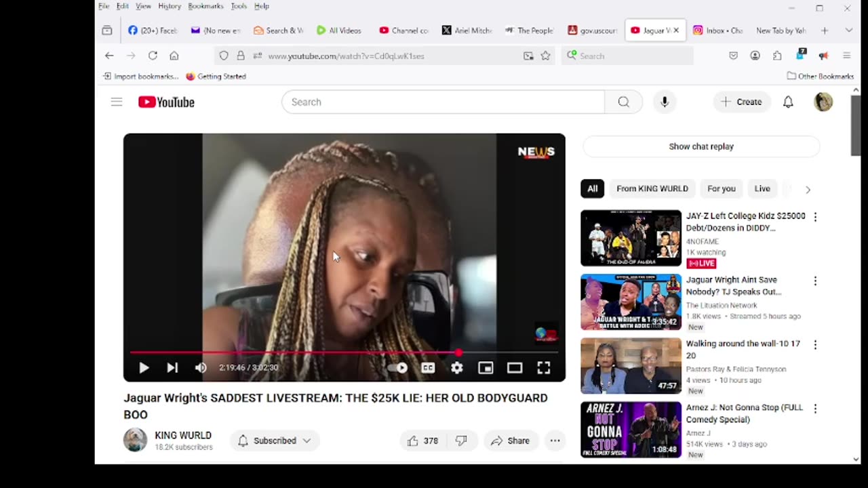Click the red video progress bar
Image resolution: width=868 pixels, height=488 pixels.
point(344,352)
